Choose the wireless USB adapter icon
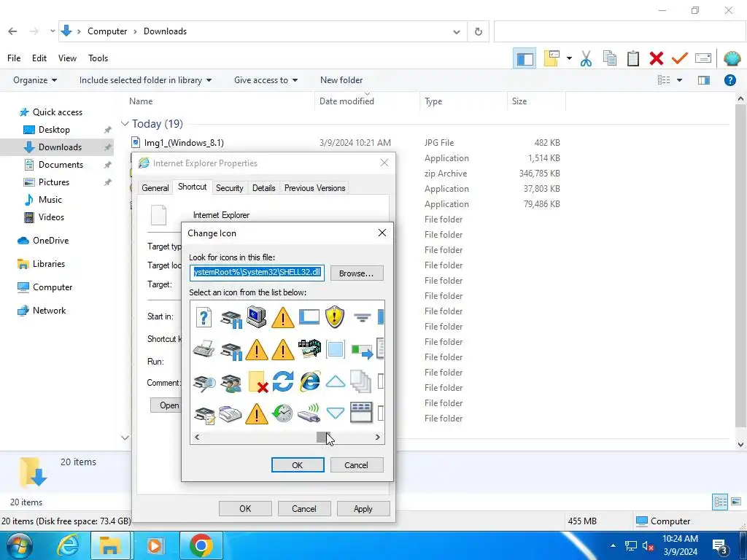747x560 pixels. 309,413
